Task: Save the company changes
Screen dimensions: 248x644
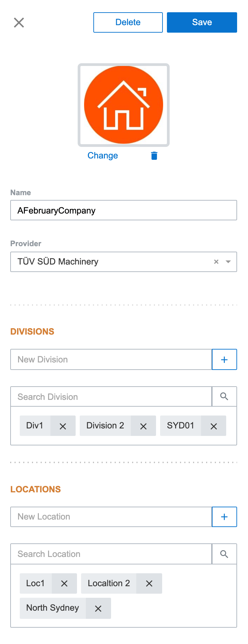Action: coord(202,22)
